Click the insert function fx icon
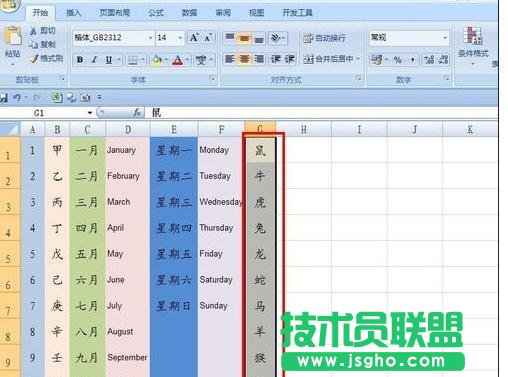This screenshot has width=508, height=377. pos(137,113)
